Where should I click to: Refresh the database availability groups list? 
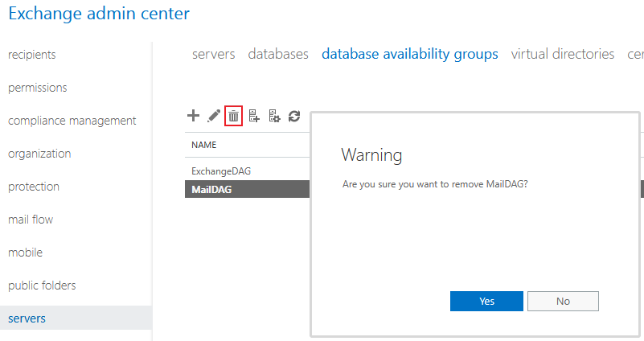294,117
